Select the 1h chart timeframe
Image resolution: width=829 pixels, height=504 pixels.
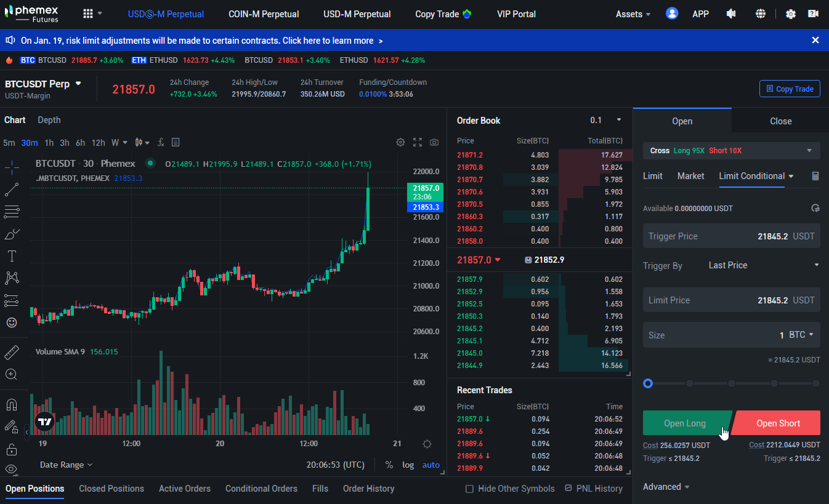tap(49, 142)
